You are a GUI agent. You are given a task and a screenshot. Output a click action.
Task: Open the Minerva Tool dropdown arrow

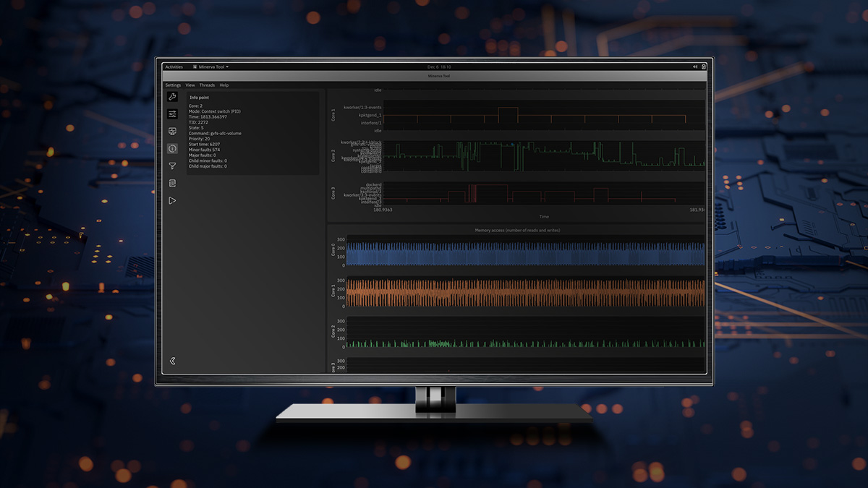click(226, 66)
